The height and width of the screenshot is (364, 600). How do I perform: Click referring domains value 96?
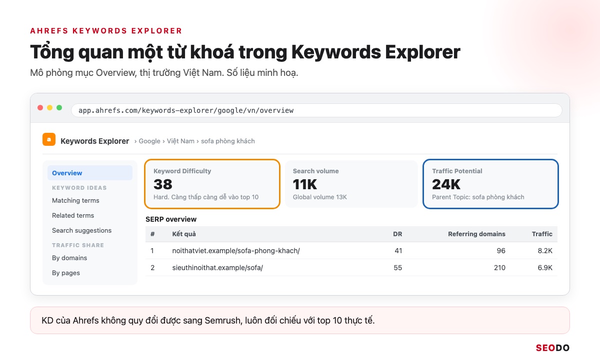point(501,251)
